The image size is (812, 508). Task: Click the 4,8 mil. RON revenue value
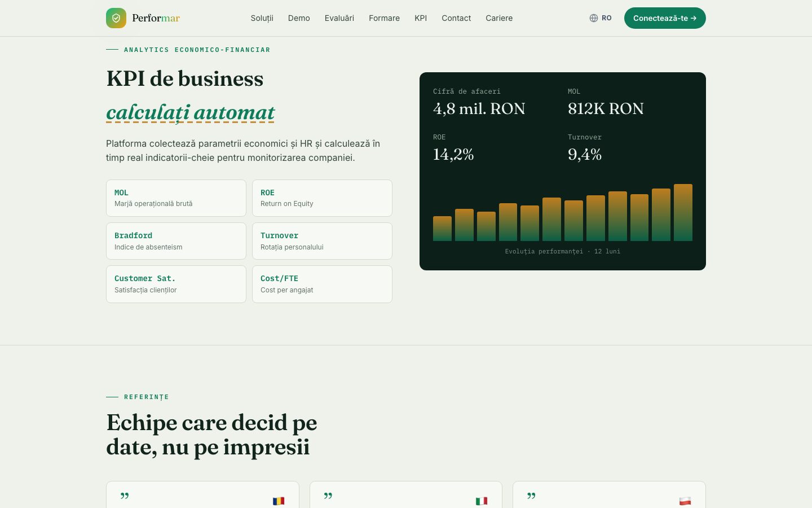click(479, 108)
